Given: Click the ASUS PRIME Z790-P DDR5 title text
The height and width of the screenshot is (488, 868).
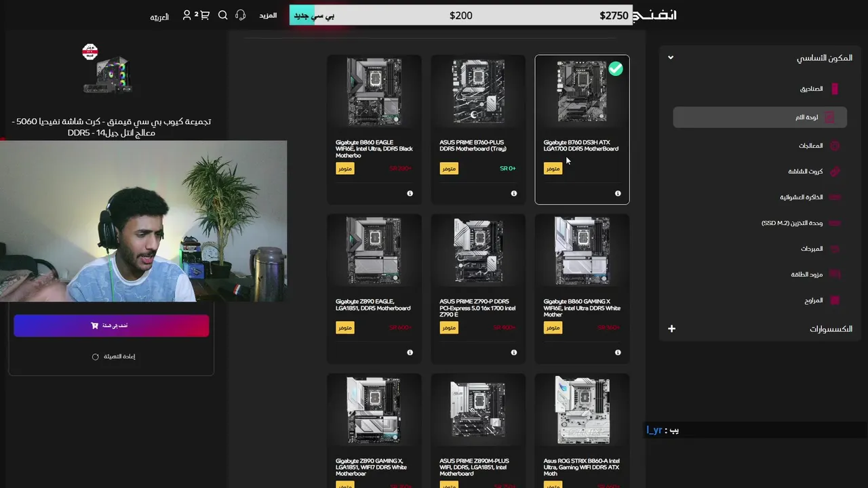Looking at the screenshot, I should point(477,308).
